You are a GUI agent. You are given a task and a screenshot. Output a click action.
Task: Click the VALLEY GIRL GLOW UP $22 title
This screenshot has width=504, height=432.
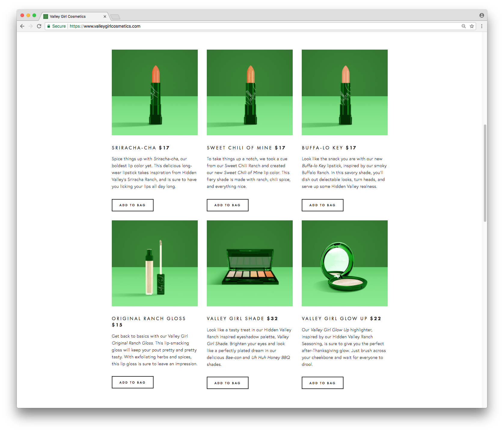[x=341, y=319]
